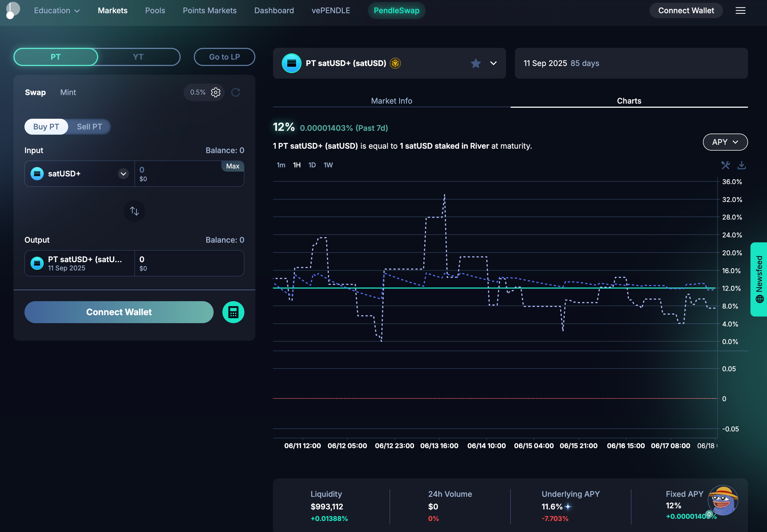Open the calculator icon button
The width and height of the screenshot is (767, 532).
pos(233,312)
